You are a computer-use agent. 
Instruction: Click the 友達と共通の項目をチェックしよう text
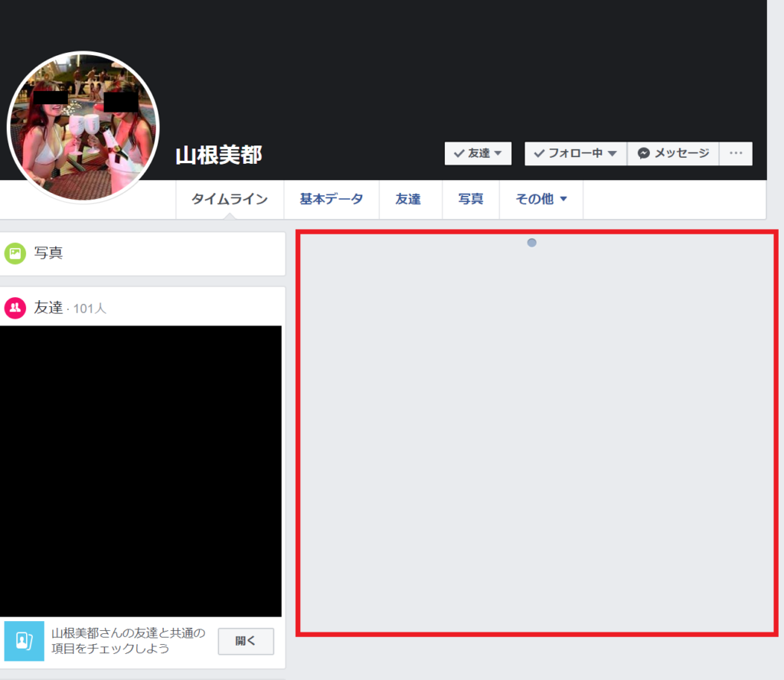[128, 641]
